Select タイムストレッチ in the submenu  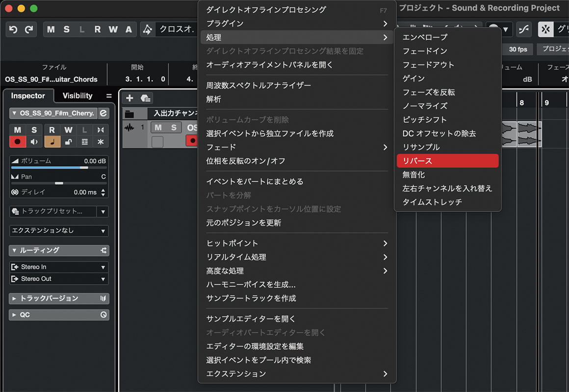coord(447,202)
